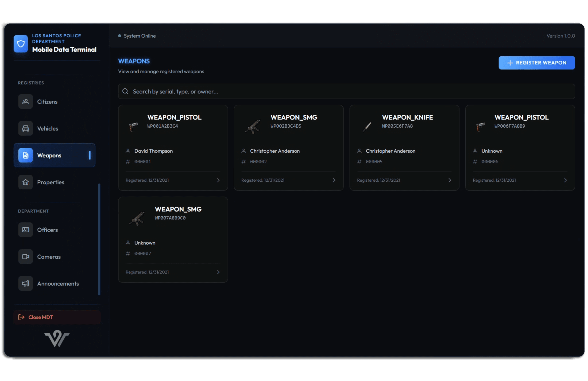Viewport: 588px width, 381px height.
Task: Click the Citizens people icon
Action: click(x=25, y=102)
